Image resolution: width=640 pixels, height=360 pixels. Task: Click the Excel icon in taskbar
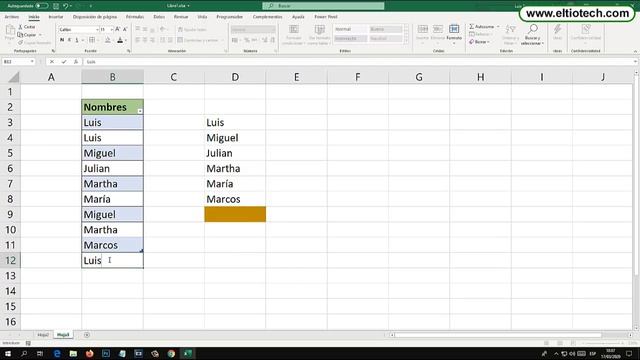click(187, 353)
